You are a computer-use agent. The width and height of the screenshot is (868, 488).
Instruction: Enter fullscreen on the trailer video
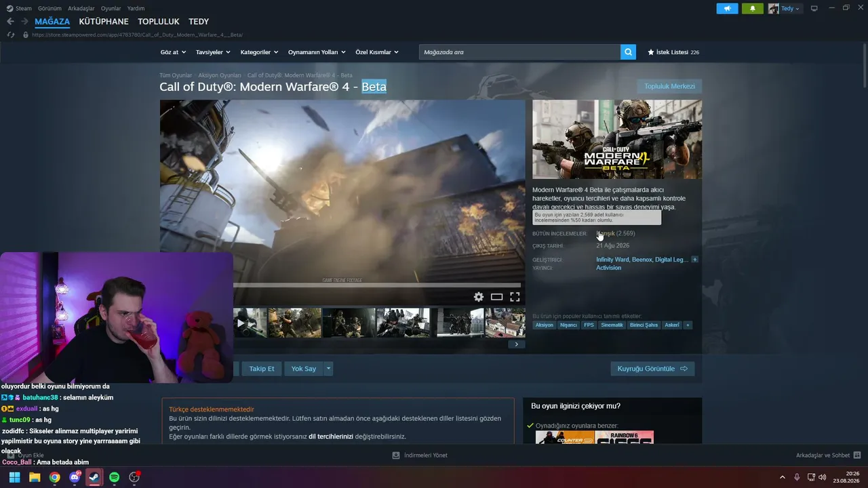point(515,297)
